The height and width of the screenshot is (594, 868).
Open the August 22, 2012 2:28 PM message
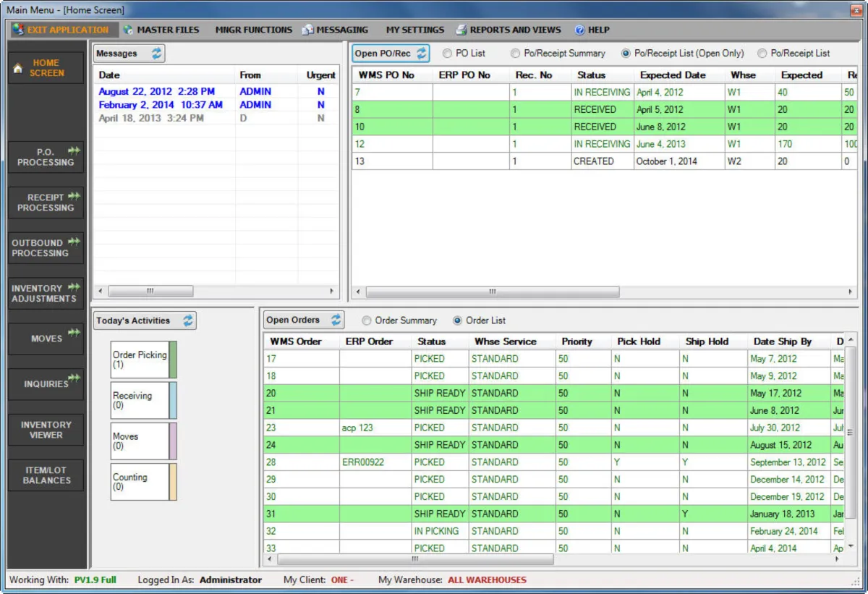pos(216,92)
